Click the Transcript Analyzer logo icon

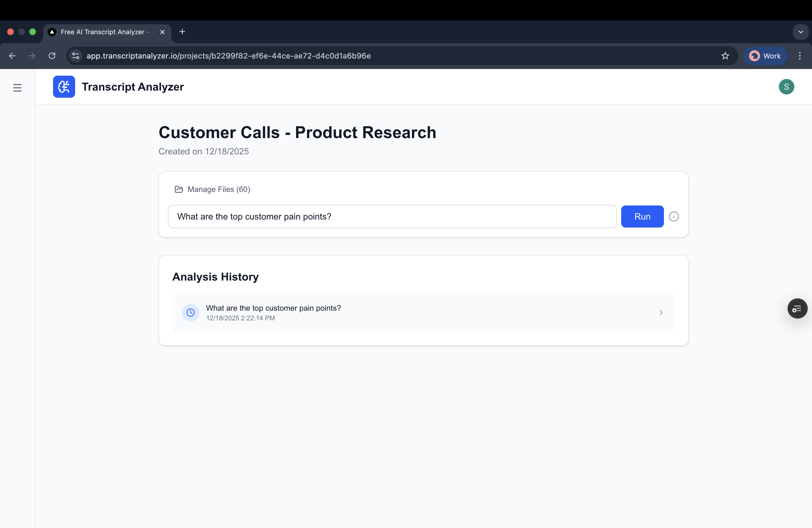[64, 87]
